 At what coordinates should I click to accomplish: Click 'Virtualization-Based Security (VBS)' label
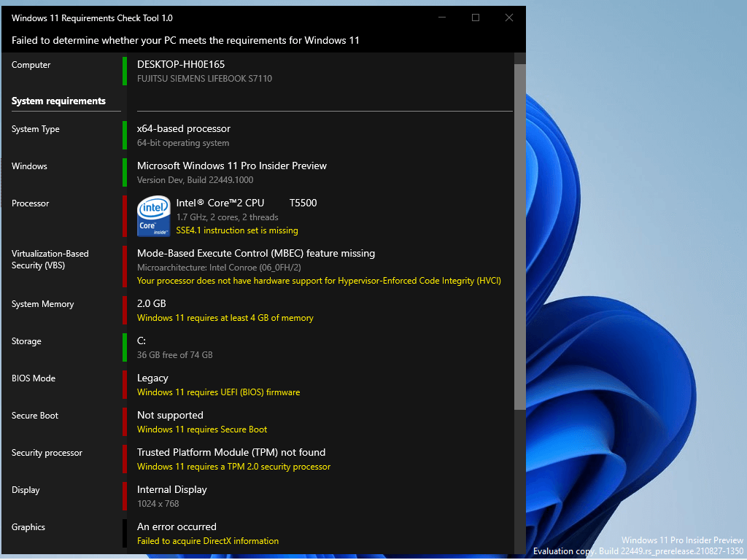(50, 260)
